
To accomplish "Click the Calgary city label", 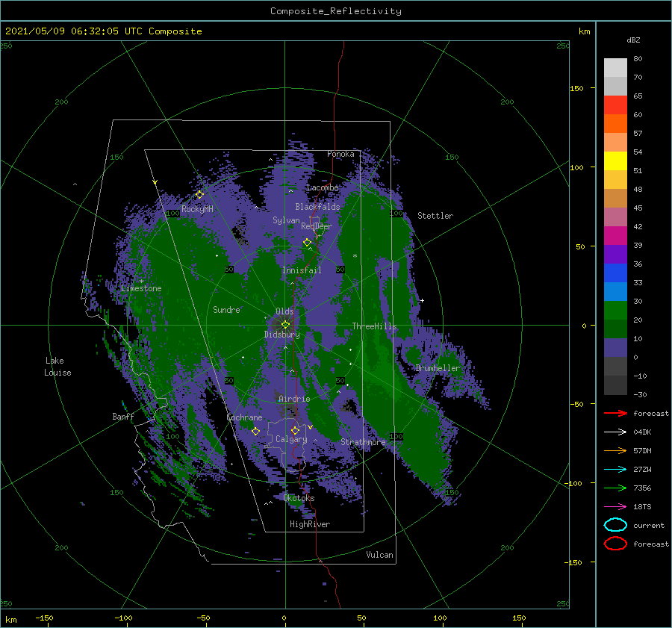I will tap(291, 439).
